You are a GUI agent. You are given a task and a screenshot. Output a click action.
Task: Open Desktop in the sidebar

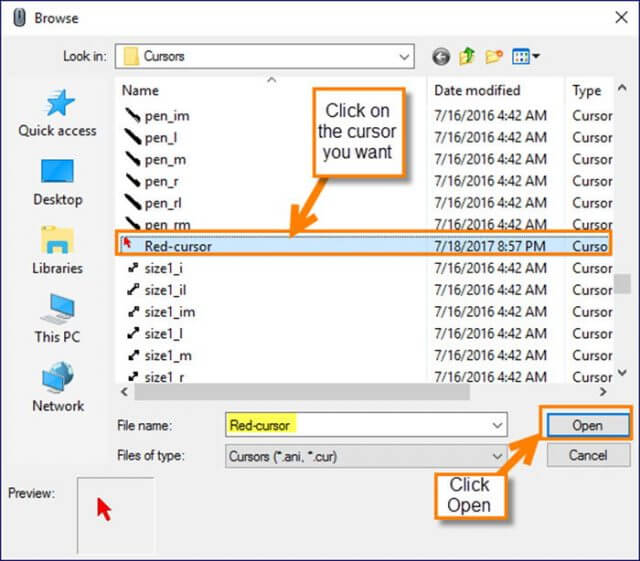(58, 182)
